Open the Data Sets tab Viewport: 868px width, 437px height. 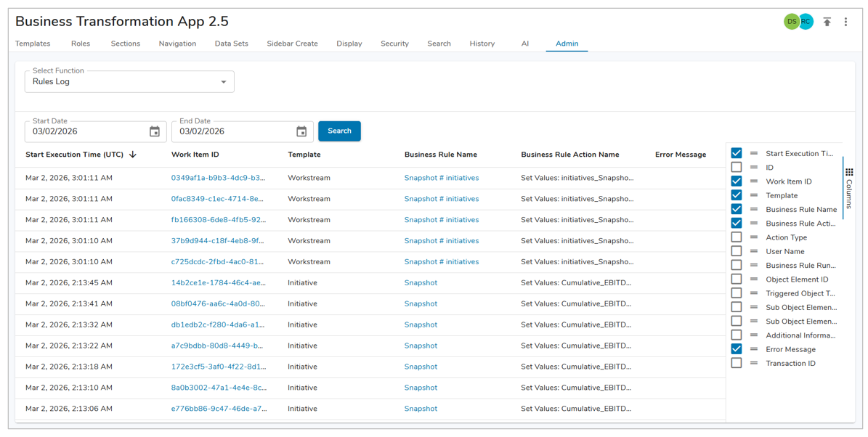pos(231,44)
